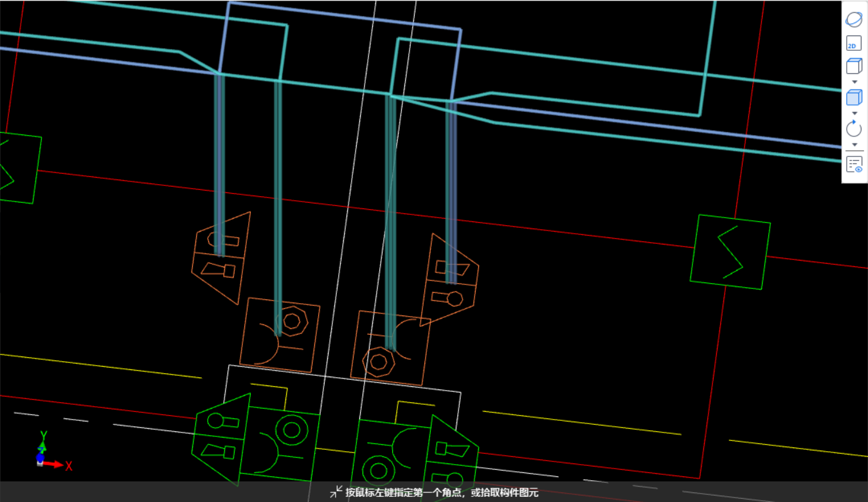Pick the green square zigzag symbol element
Image resolution: width=868 pixels, height=502 pixels.
tap(730, 252)
